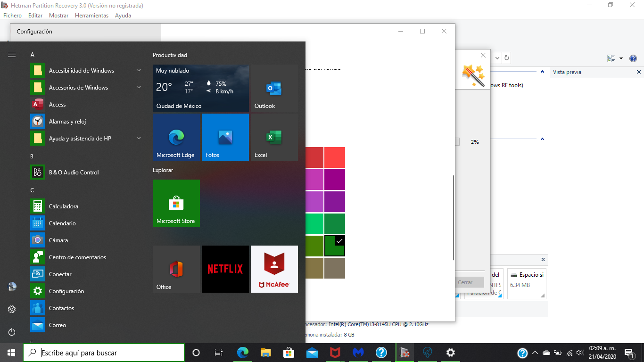Expand the Start hamburger menu

click(12, 55)
